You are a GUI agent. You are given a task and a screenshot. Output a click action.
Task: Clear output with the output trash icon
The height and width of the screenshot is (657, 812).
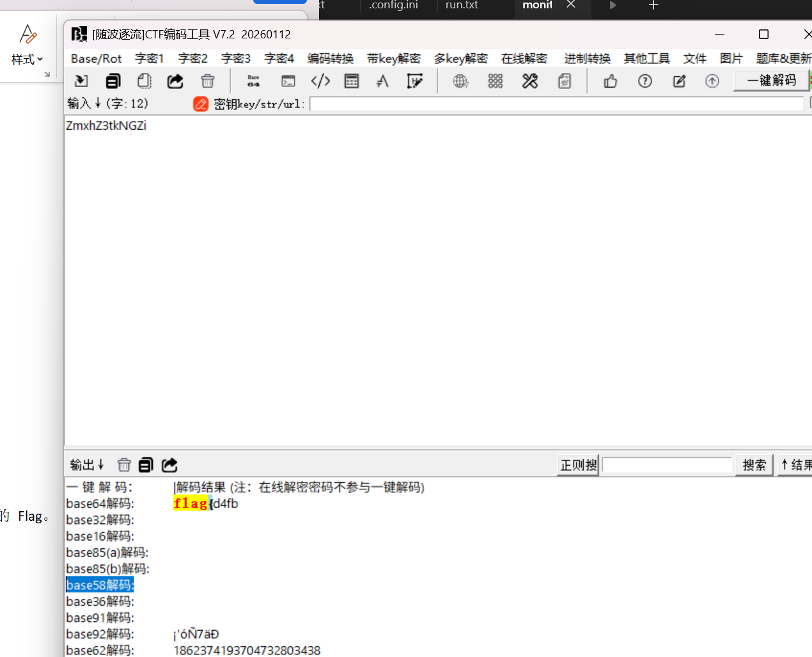pos(124,465)
